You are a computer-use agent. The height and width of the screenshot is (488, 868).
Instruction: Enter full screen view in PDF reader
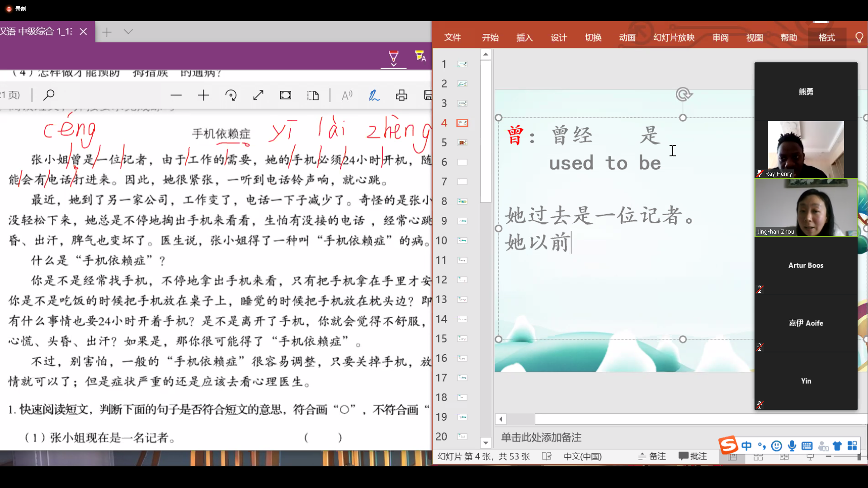pyautogui.click(x=286, y=95)
